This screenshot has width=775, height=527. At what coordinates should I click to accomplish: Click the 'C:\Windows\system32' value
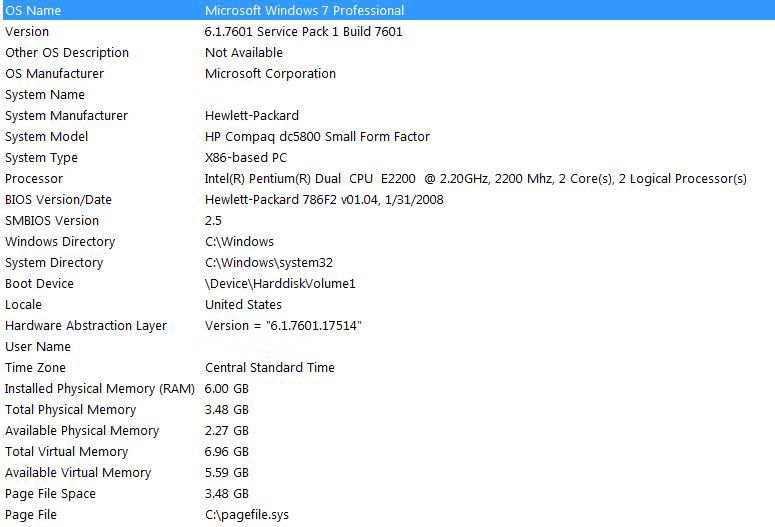pos(269,263)
